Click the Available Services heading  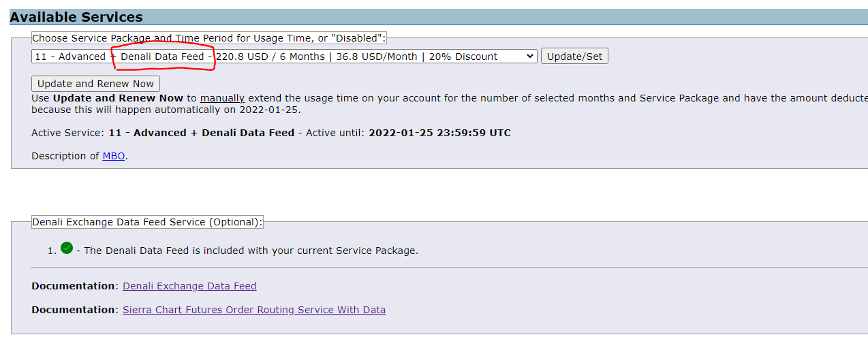tap(76, 18)
